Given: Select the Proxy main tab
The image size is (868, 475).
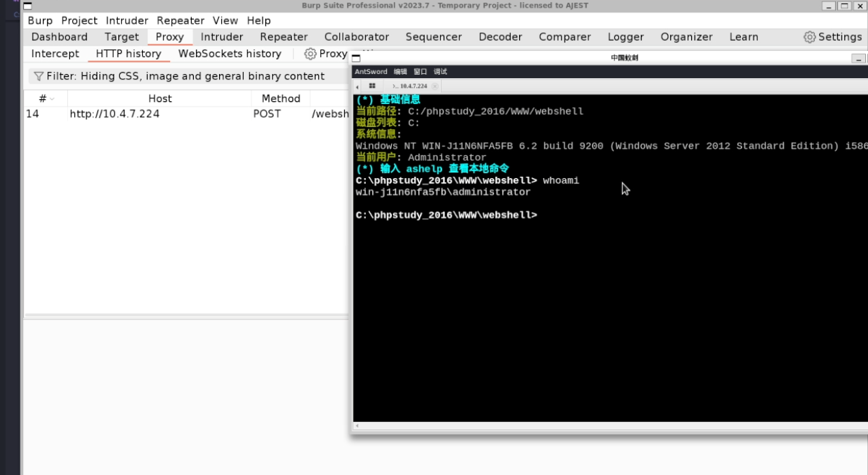Looking at the screenshot, I should [170, 37].
